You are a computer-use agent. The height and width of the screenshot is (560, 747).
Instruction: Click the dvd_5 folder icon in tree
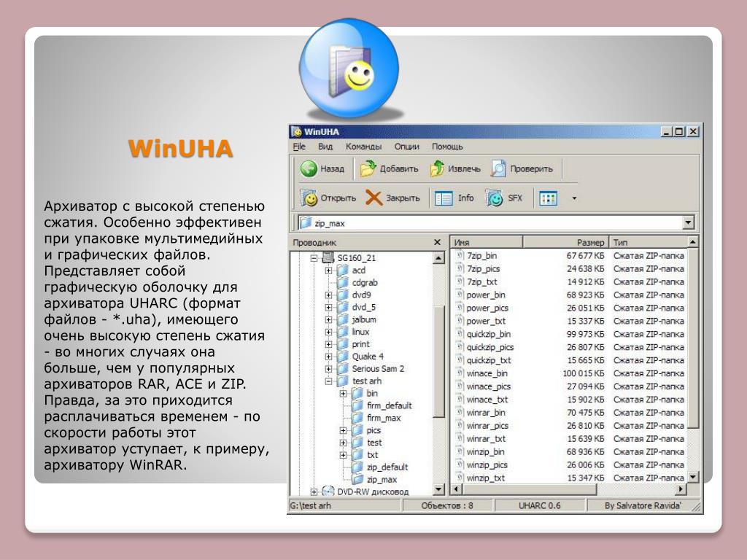pyautogui.click(x=343, y=308)
